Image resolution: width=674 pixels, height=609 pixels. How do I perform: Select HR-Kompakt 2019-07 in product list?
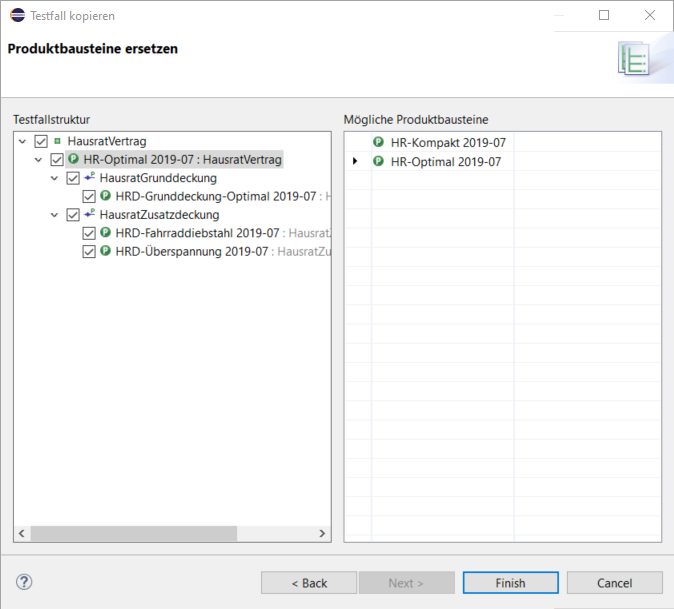click(447, 143)
